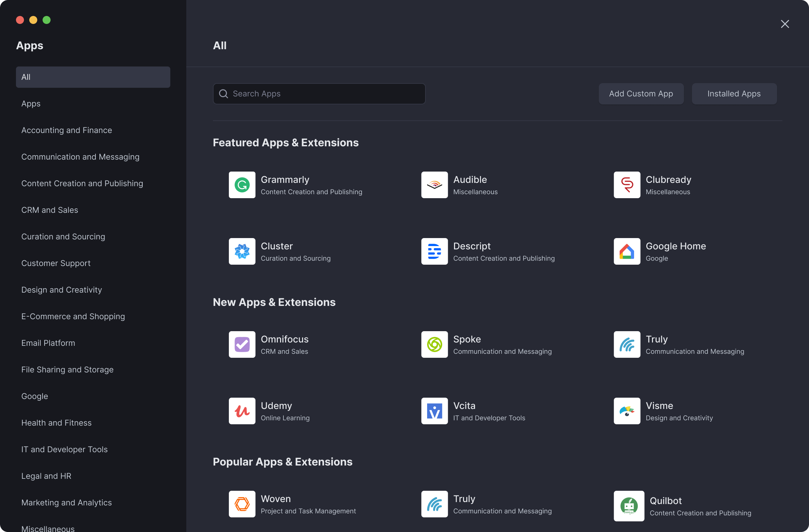The height and width of the screenshot is (532, 809).
Task: Select Design and Creativity sidebar category
Action: point(93,290)
